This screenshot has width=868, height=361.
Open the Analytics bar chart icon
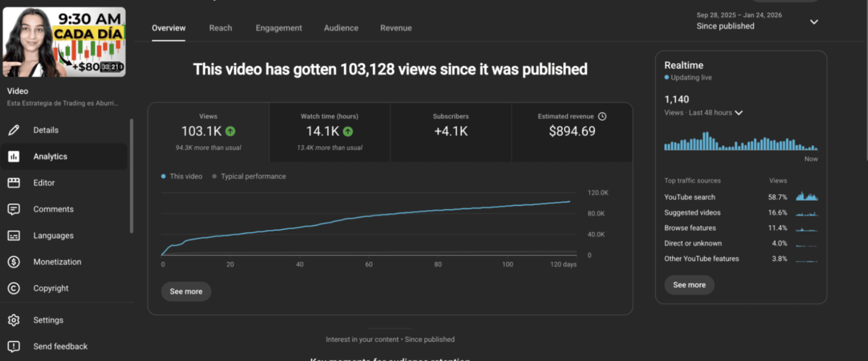click(x=14, y=156)
